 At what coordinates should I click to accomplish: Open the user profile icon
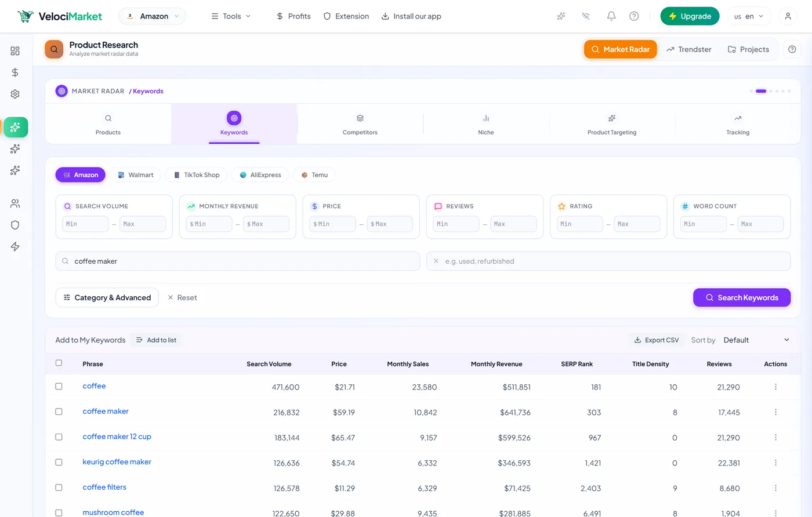point(788,16)
